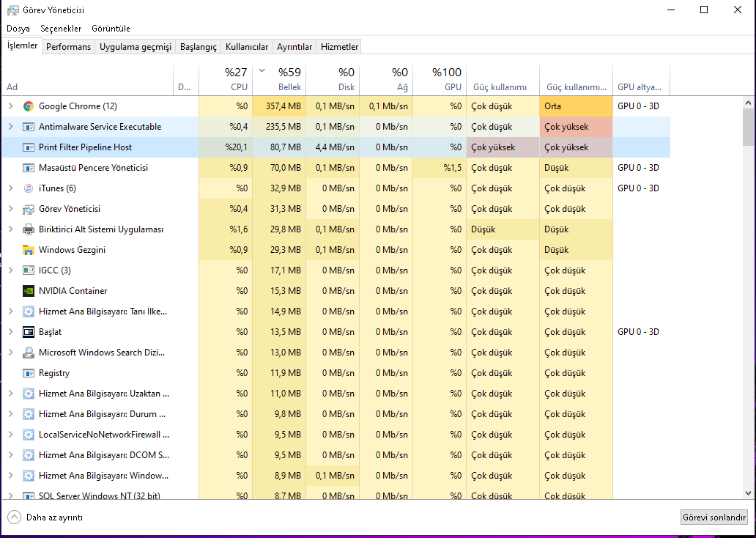756x538 pixels.
Task: Open the Hizmetler tab
Action: pos(339,47)
